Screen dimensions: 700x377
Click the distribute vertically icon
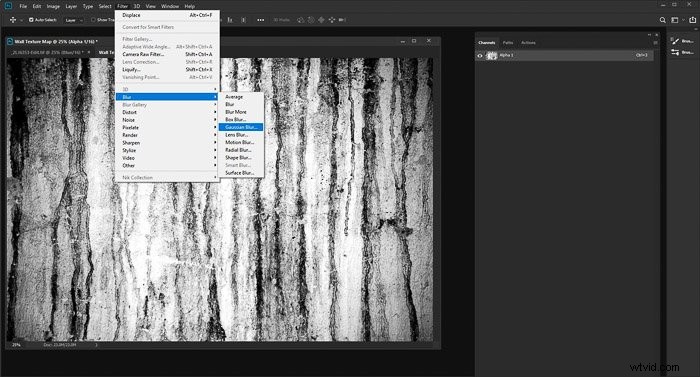(243, 20)
